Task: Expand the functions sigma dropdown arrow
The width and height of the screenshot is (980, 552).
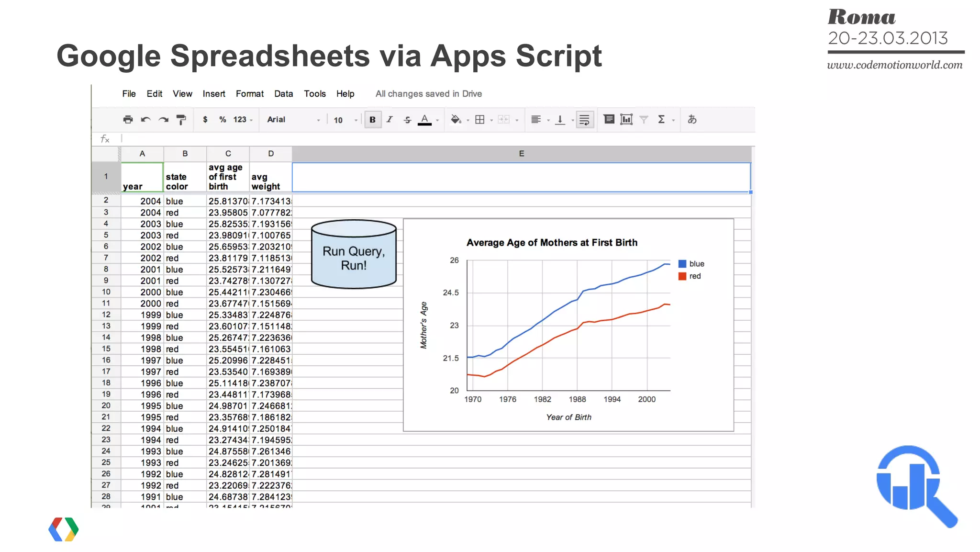Action: click(x=673, y=120)
